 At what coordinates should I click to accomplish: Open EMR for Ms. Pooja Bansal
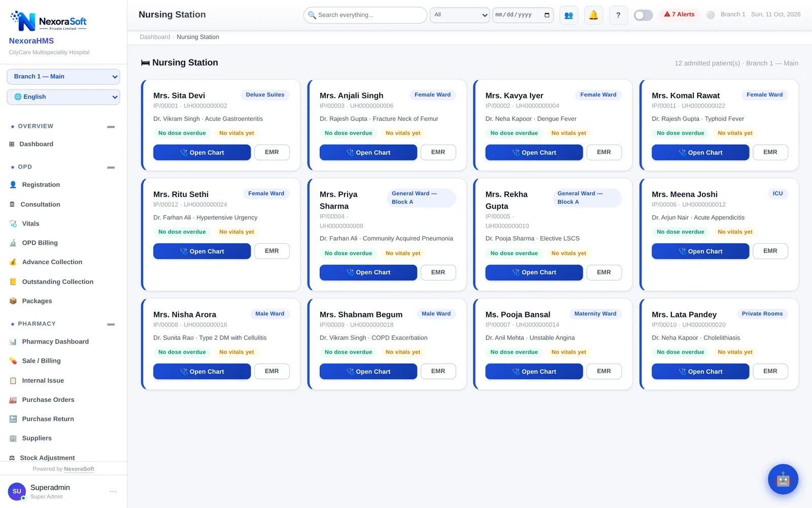604,371
